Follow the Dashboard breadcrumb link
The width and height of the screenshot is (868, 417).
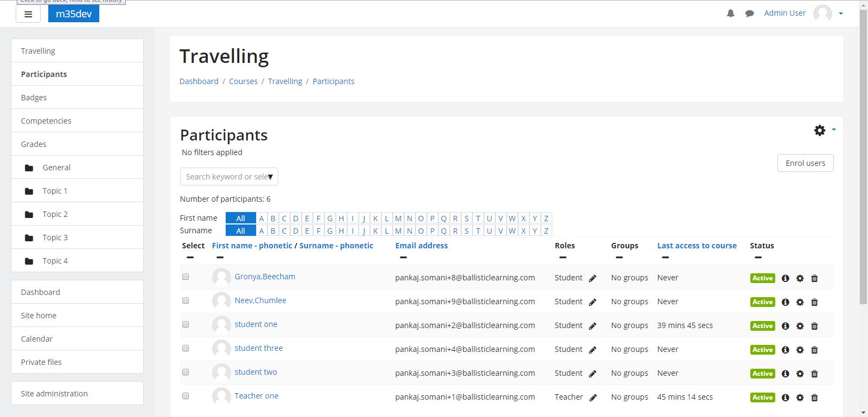tap(199, 81)
